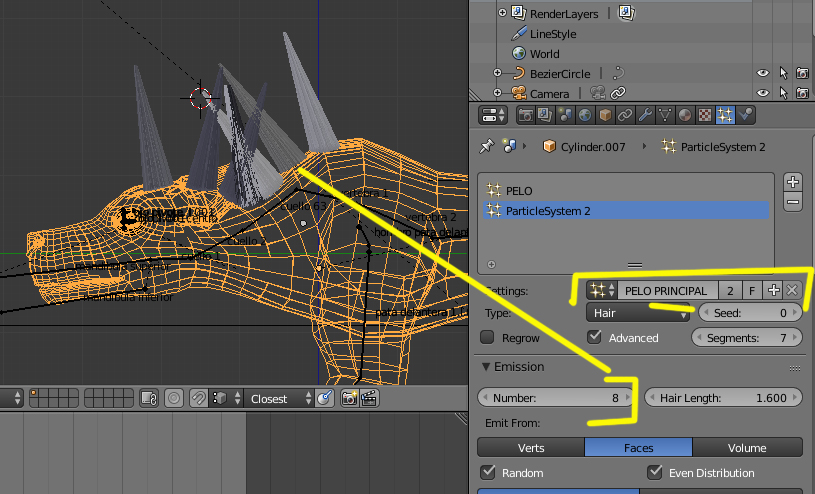Click the OpenGL render camera icon
This screenshot has width=815, height=494.
click(x=349, y=398)
